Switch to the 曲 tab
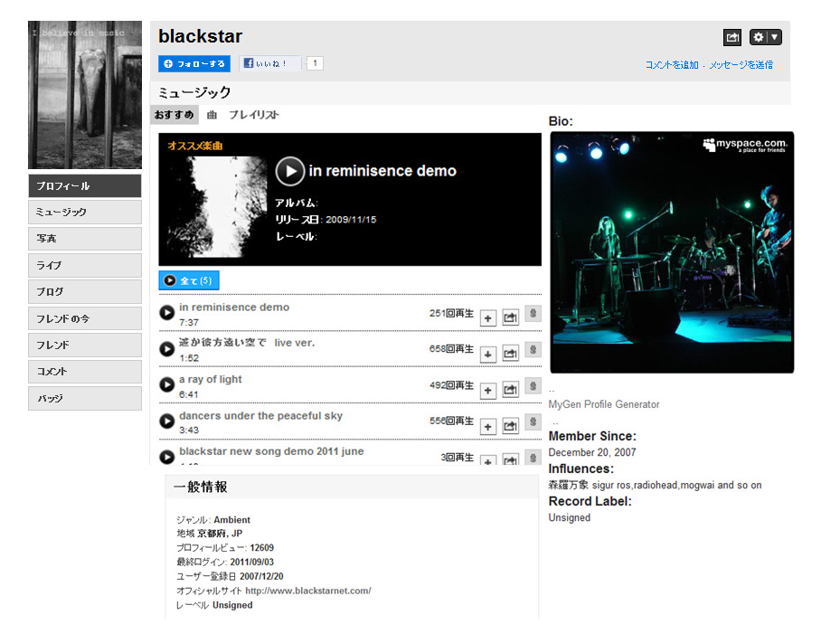The width and height of the screenshot is (840, 634). (212, 115)
